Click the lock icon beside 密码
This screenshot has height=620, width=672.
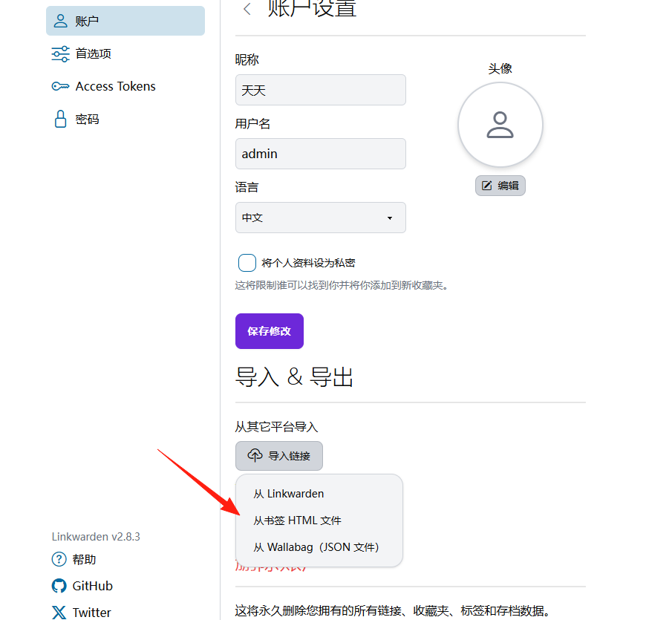(x=60, y=119)
